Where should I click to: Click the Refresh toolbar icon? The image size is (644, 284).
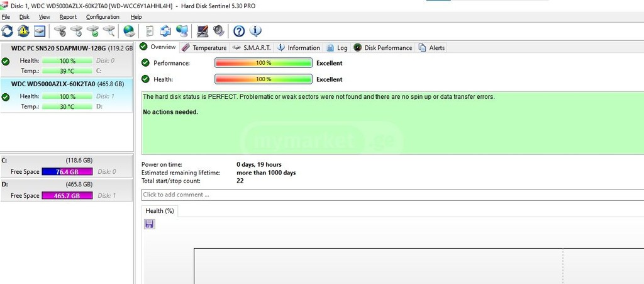point(8,31)
